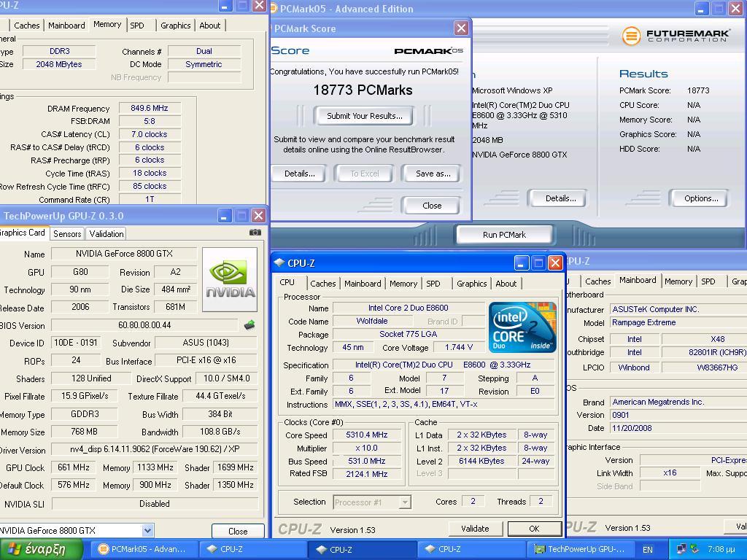747x560 pixels.
Task: Click Details button in PCMark Score dialog
Action: coord(300,174)
